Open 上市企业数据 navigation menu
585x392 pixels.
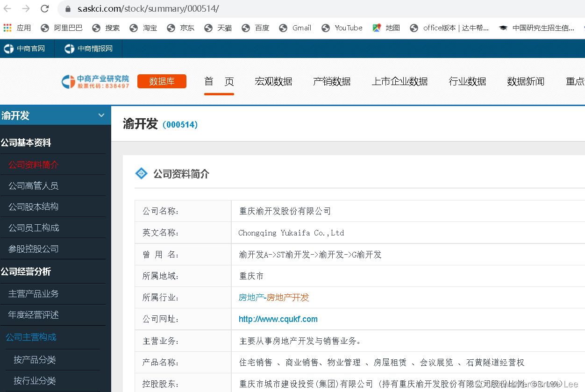(x=400, y=82)
